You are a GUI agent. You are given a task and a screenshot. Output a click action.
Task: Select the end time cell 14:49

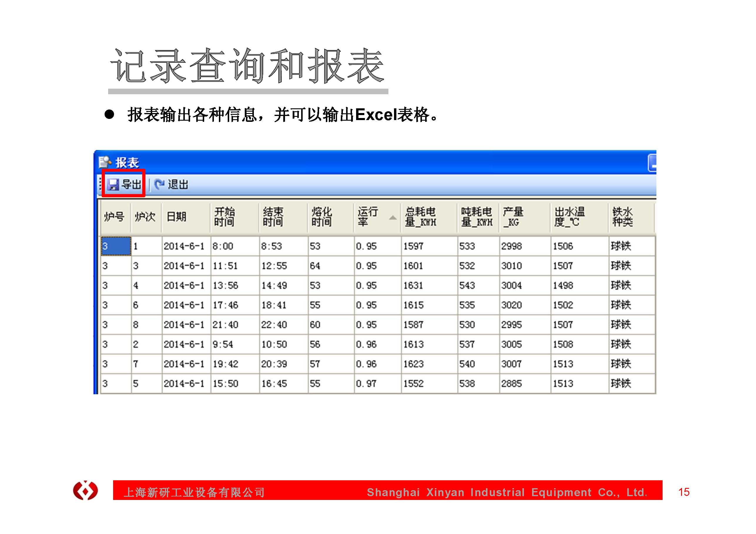284,285
